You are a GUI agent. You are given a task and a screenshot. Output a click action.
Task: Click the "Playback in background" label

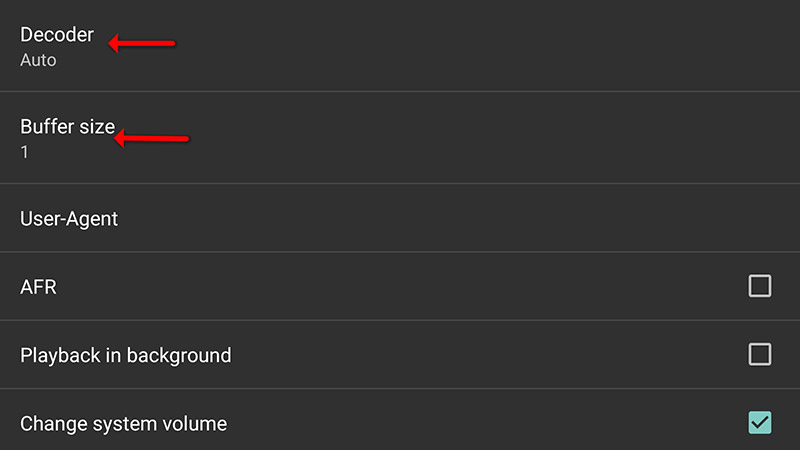125,355
